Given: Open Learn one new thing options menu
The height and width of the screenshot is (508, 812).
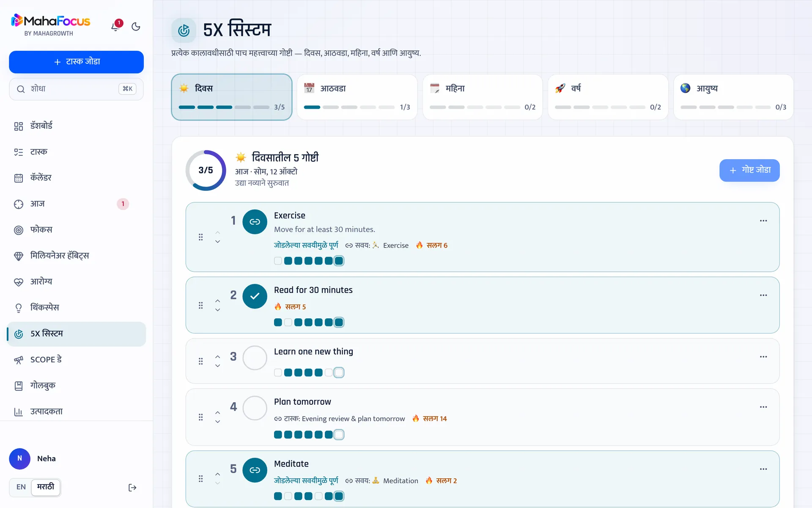Looking at the screenshot, I should pos(763,356).
